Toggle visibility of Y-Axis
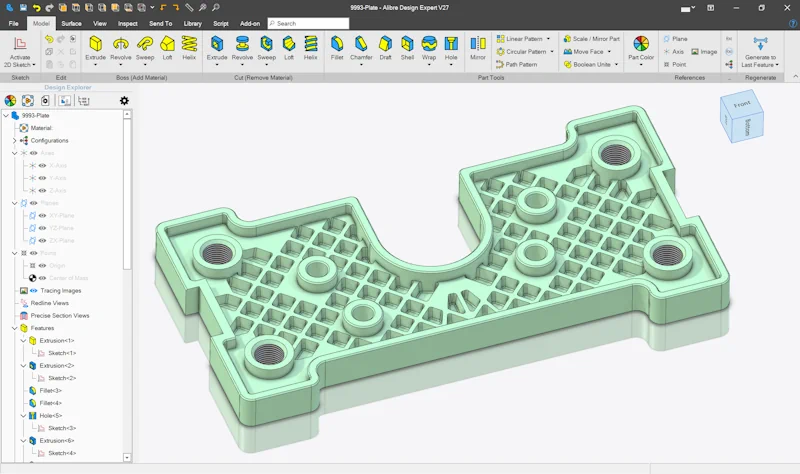This screenshot has width=800, height=474. pos(42,178)
